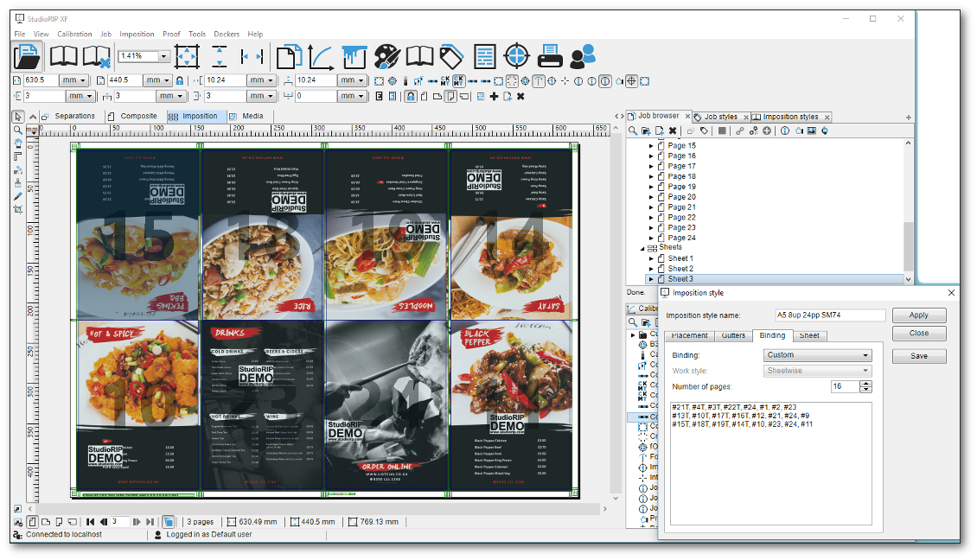The height and width of the screenshot is (560, 977).
Task: Click the search magnifier in the Job browser panel
Action: (632, 130)
